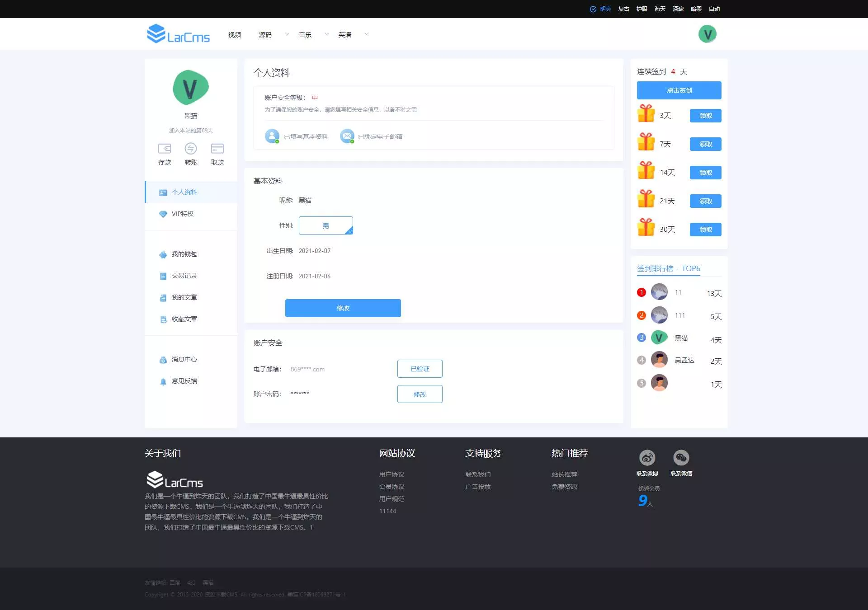Viewport: 868px width, 610px height.
Task: Open VIP特权 in sidebar
Action: (x=191, y=214)
